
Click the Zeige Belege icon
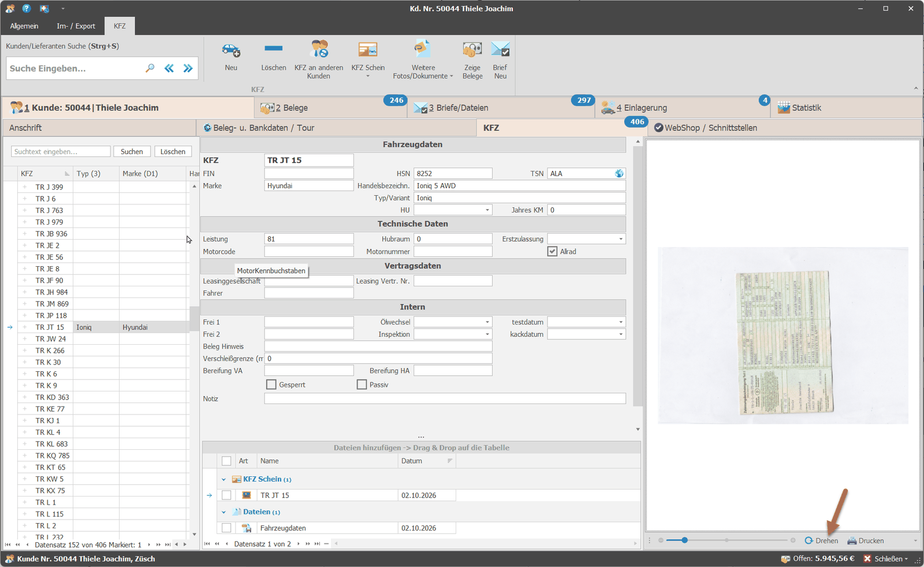pyautogui.click(x=472, y=50)
